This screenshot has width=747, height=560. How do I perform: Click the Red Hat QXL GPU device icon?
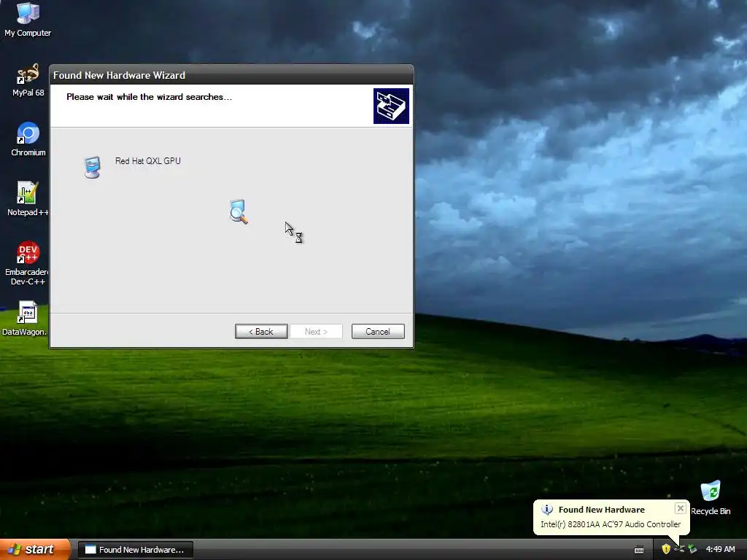(x=92, y=167)
